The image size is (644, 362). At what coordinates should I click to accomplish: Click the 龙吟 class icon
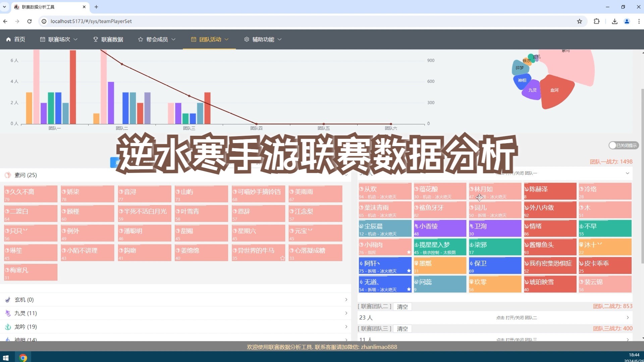[8, 326]
